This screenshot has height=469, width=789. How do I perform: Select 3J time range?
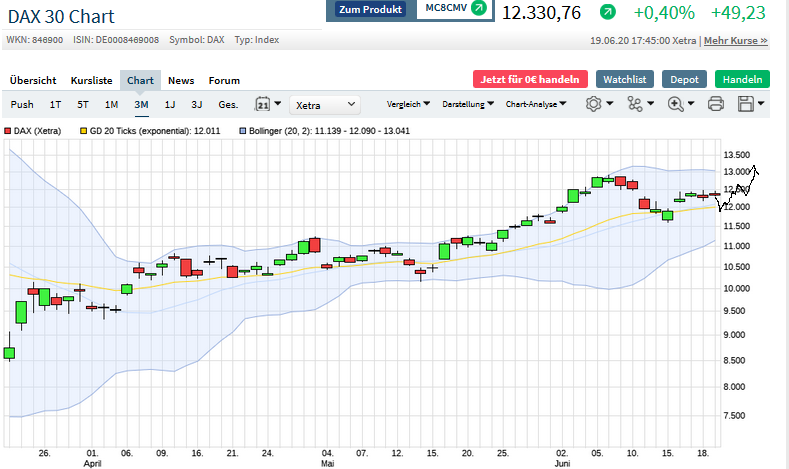[197, 105]
